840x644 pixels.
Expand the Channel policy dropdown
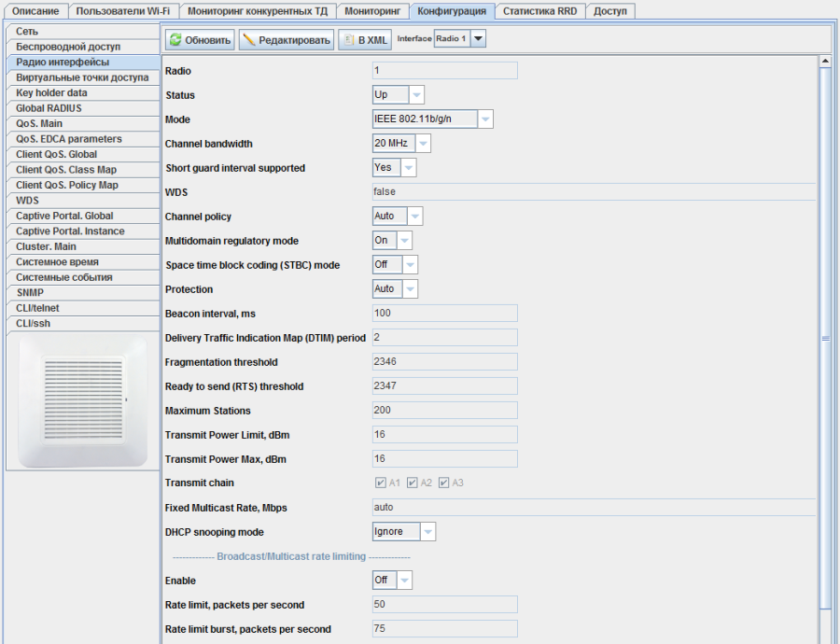pyautogui.click(x=398, y=216)
